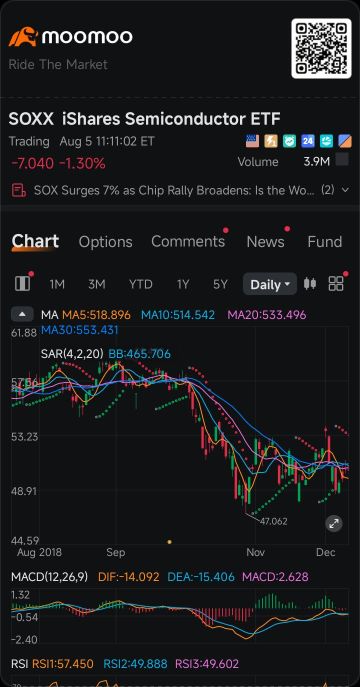Tap the MA10:514.542 value
360x687 pixels.
[178, 315]
